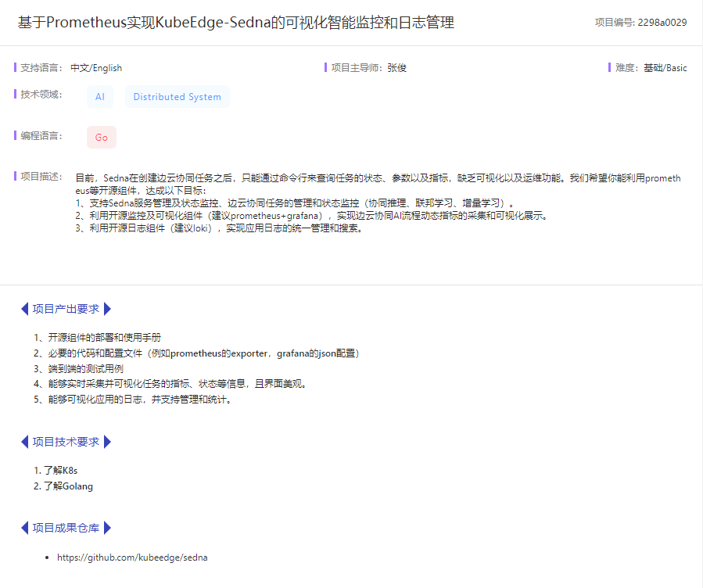Click the Go programming language tag
The image size is (703, 588).
pyautogui.click(x=102, y=138)
